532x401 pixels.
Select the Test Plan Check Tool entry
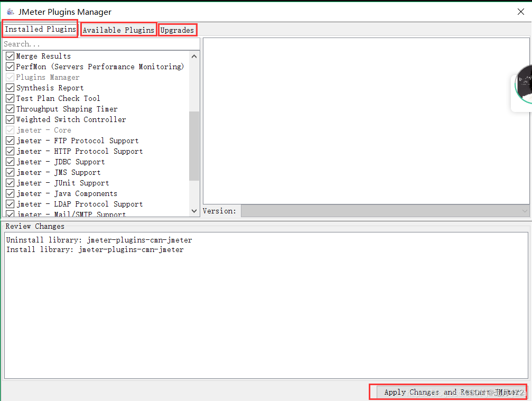[58, 98]
